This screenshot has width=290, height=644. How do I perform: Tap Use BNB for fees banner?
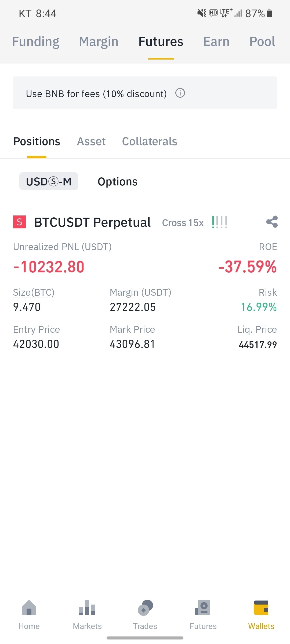click(96, 94)
